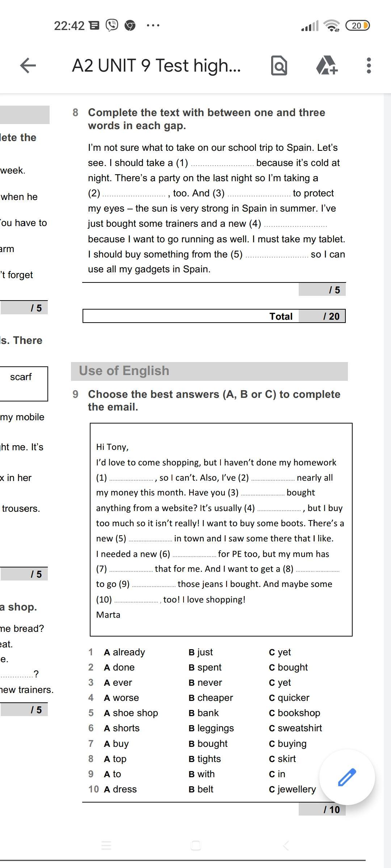Tap the cellular signal strength icon

(x=310, y=26)
